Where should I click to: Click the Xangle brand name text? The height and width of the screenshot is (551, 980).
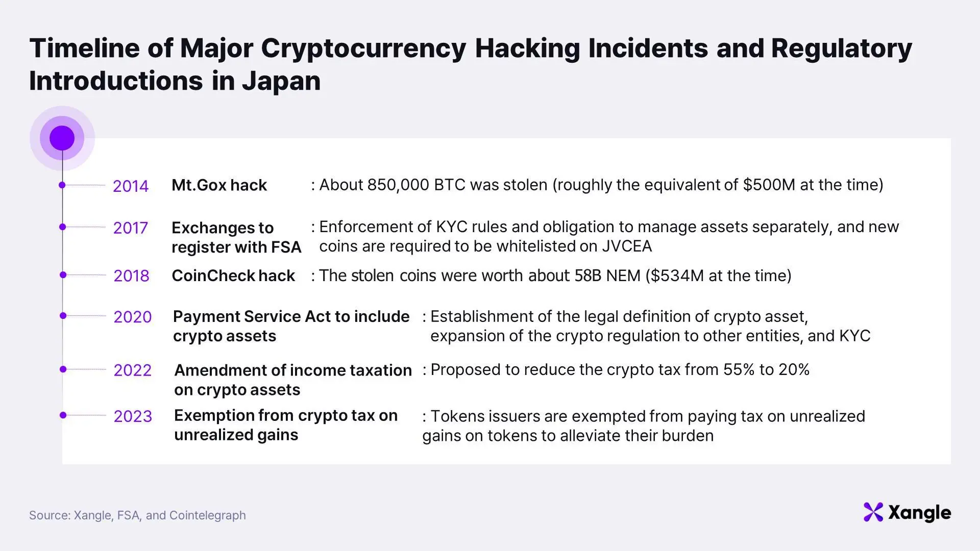(x=920, y=513)
